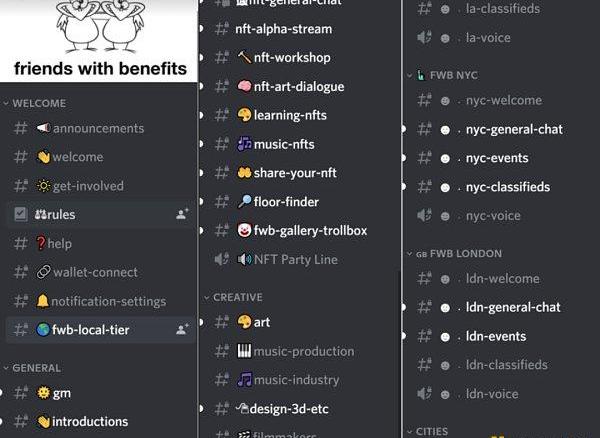Click the la-voice speaker icon
Image resolution: width=600 pixels, height=438 pixels.
click(x=423, y=38)
